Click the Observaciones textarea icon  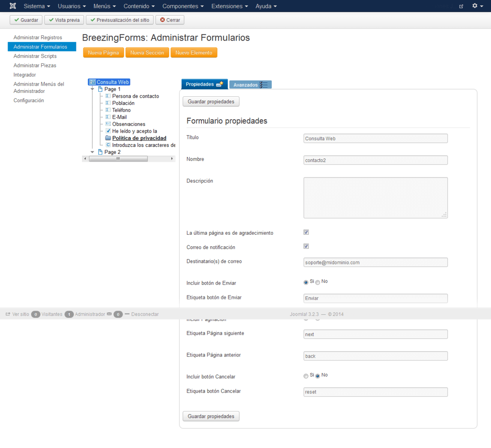(x=108, y=124)
